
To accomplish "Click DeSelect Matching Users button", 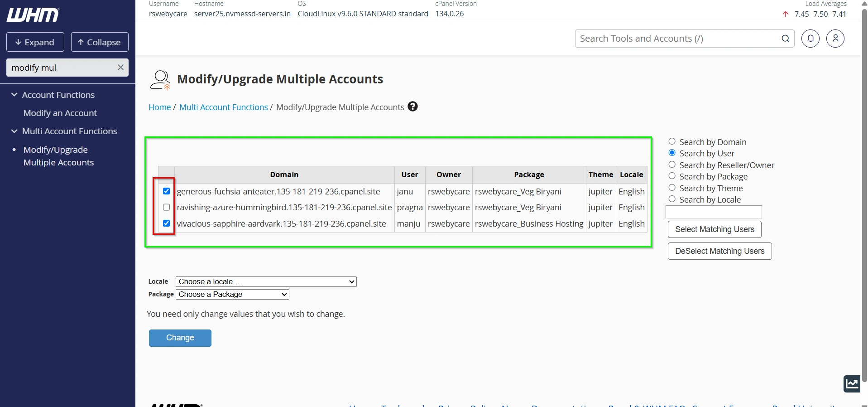I will [720, 251].
